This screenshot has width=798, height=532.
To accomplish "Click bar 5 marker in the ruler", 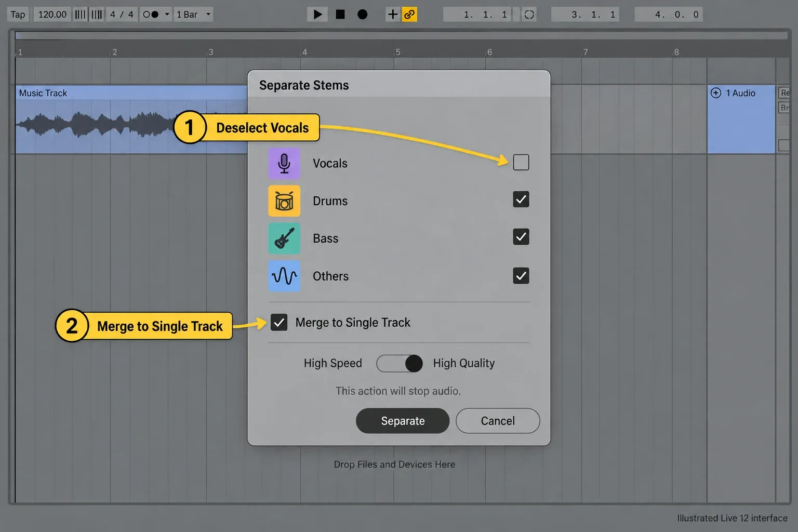I will click(x=398, y=52).
